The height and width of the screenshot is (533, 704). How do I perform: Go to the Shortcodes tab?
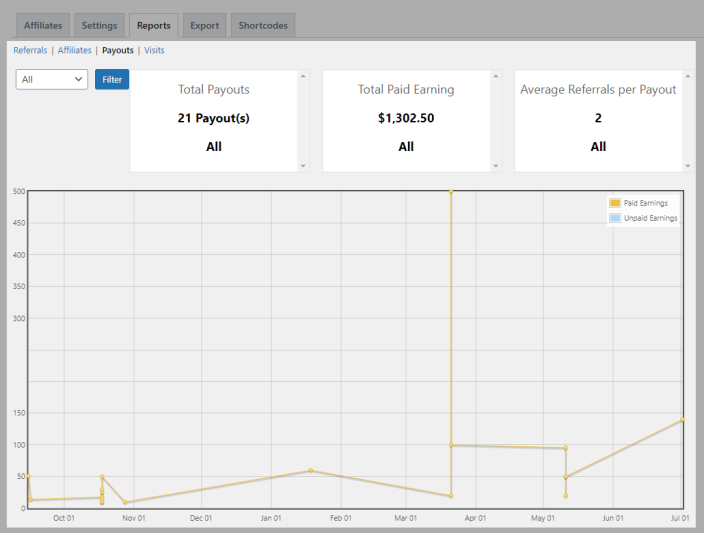tap(262, 25)
